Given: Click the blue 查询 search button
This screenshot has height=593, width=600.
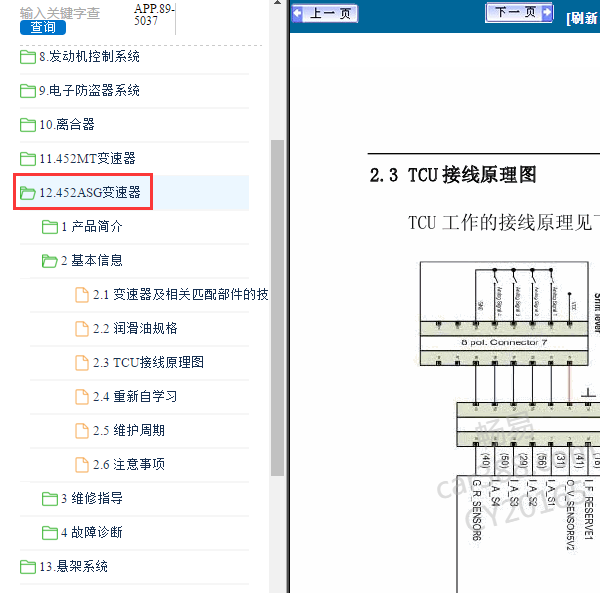Looking at the screenshot, I should pos(43,28).
